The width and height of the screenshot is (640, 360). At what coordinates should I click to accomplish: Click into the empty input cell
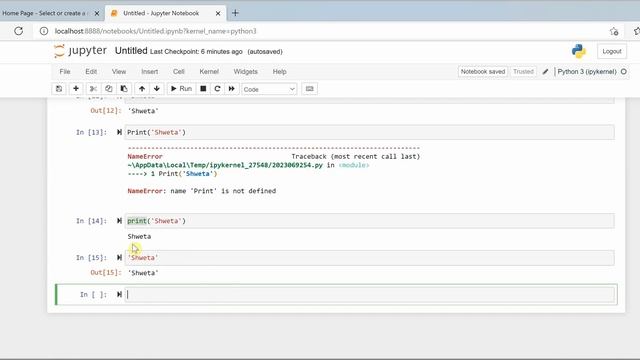pyautogui.click(x=369, y=294)
